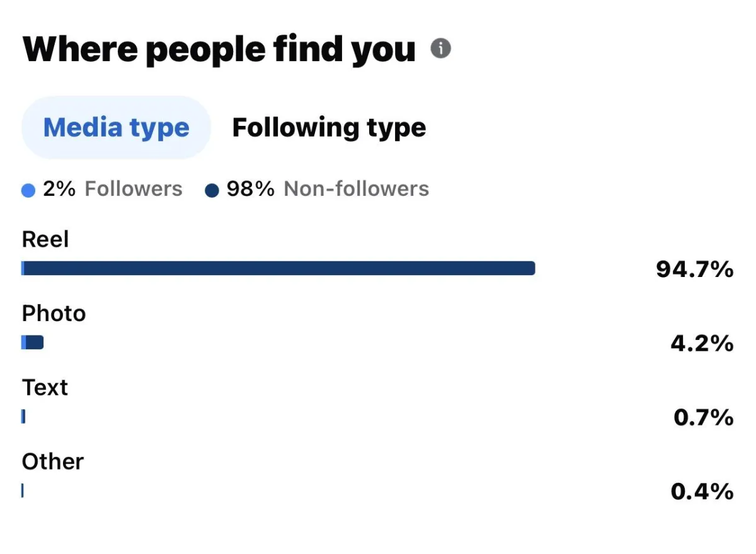Click the 0.7% value for Text
Screen dimensions: 756x554
click(x=703, y=417)
